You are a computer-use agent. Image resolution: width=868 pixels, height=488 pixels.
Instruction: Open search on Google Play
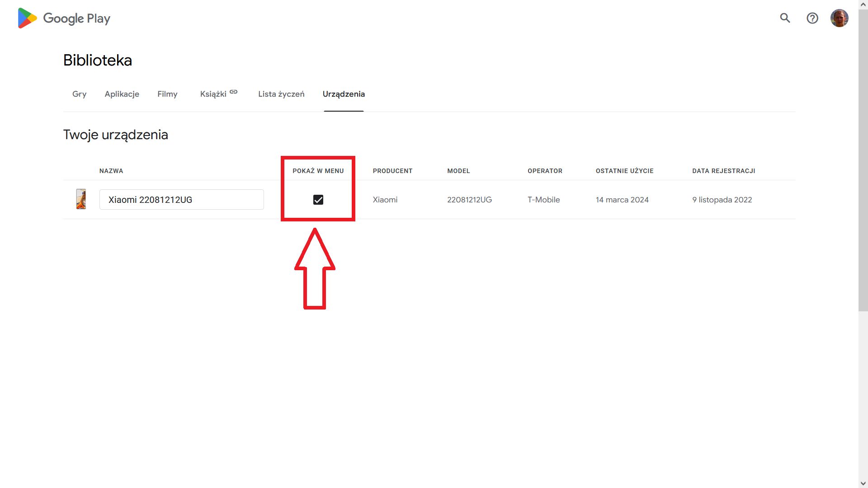(785, 18)
